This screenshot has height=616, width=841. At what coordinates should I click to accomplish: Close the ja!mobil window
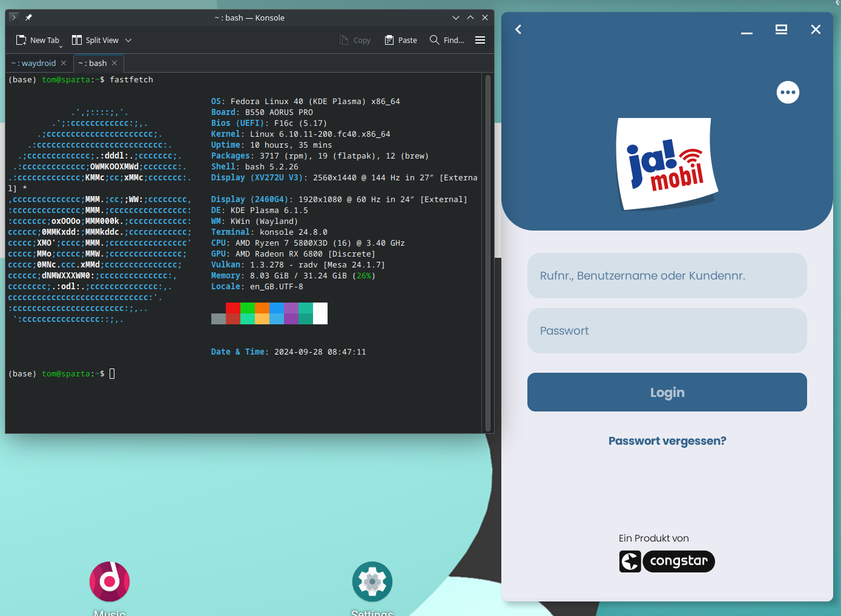coord(816,30)
